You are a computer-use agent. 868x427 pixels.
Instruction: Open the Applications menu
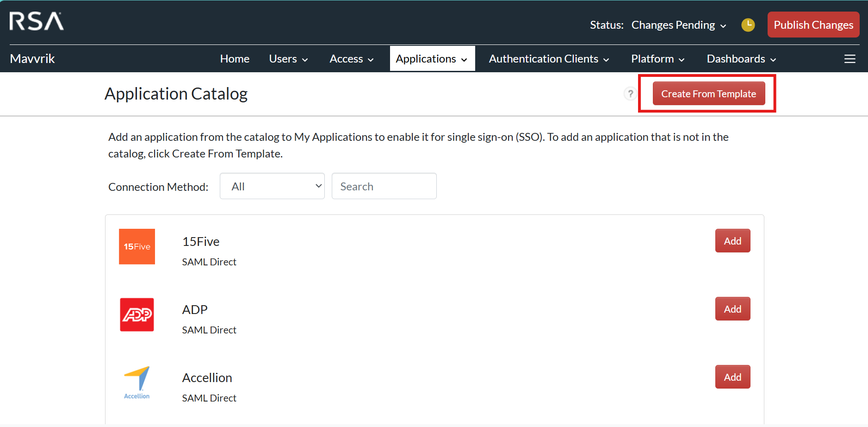432,59
